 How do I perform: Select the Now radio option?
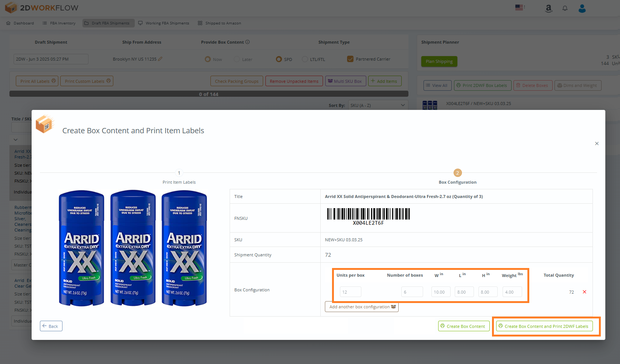pos(208,59)
